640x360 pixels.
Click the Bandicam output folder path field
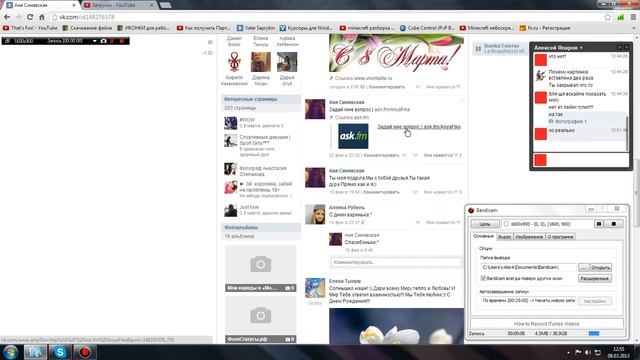click(529, 267)
